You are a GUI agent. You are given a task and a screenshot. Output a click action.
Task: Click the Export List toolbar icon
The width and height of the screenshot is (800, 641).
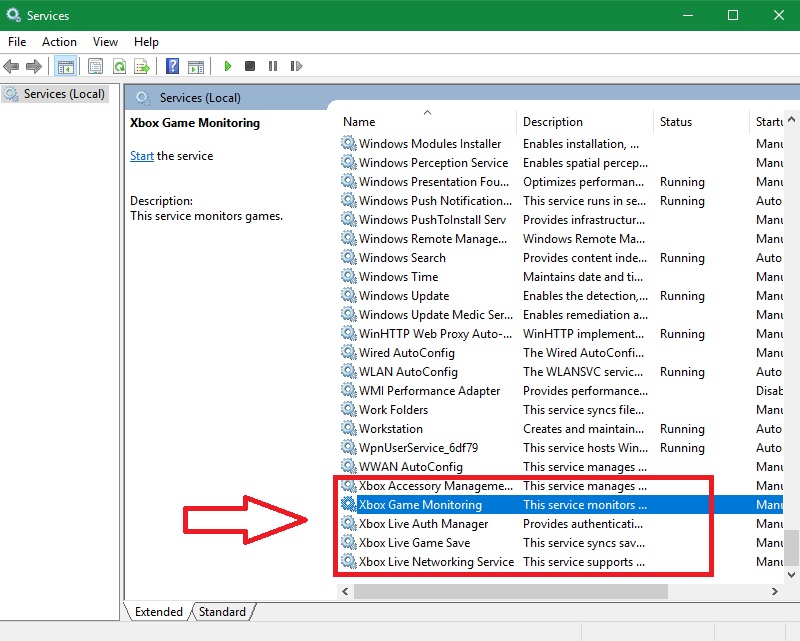coord(142,66)
